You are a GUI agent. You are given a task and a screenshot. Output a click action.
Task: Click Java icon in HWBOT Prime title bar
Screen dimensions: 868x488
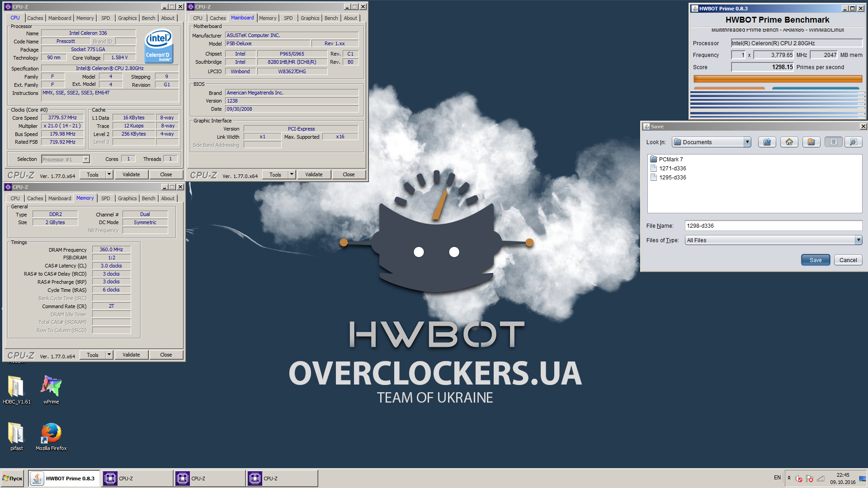[694, 8]
